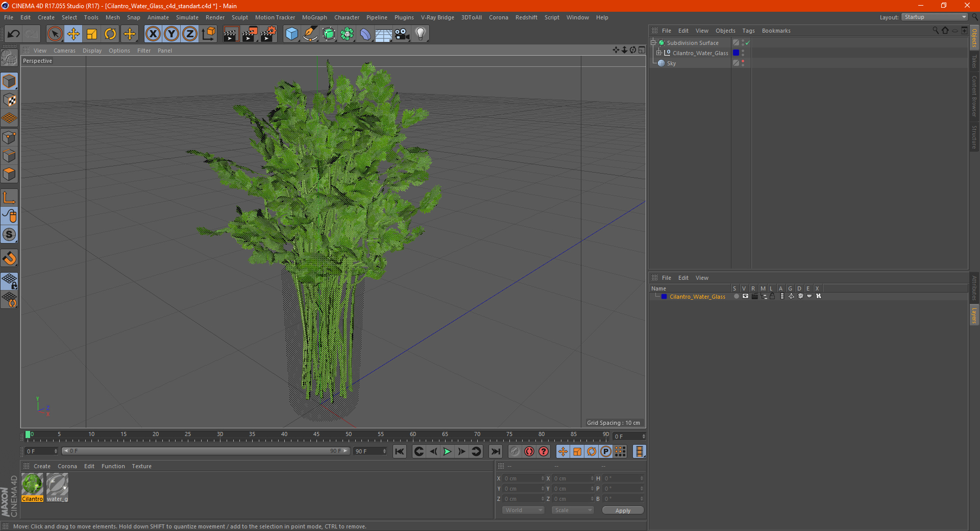This screenshot has width=980, height=531.
Task: Add a Subdivision Surface generator
Action: pos(329,34)
